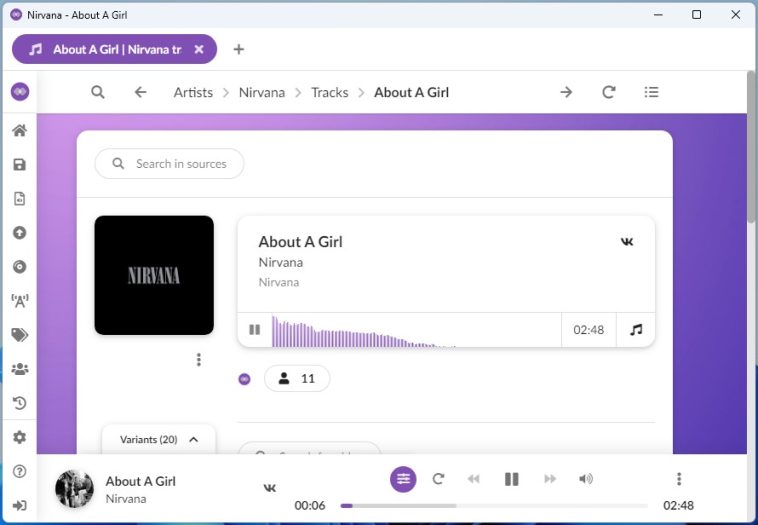Click the Nirvana album cover thumbnail

tap(154, 275)
